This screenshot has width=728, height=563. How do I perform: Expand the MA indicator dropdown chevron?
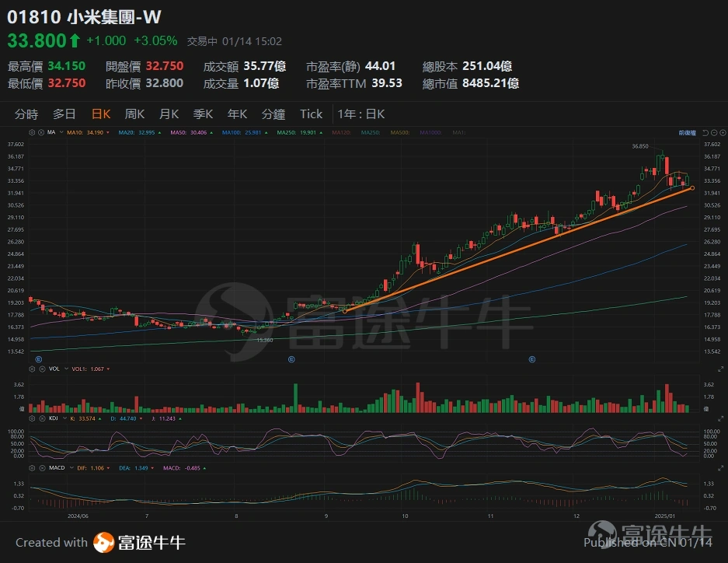[61, 132]
